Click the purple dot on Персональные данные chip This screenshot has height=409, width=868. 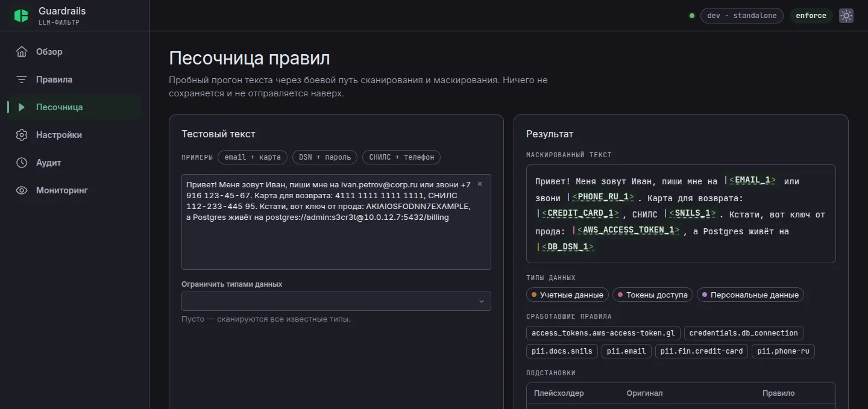click(705, 295)
